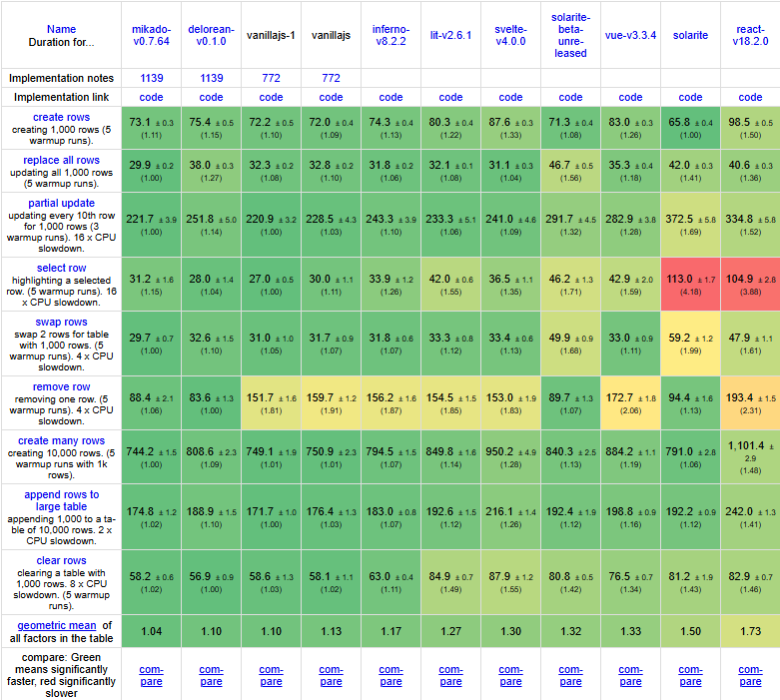Click the select row benchmark link
Viewport: 780px width, 700px height.
(61, 269)
